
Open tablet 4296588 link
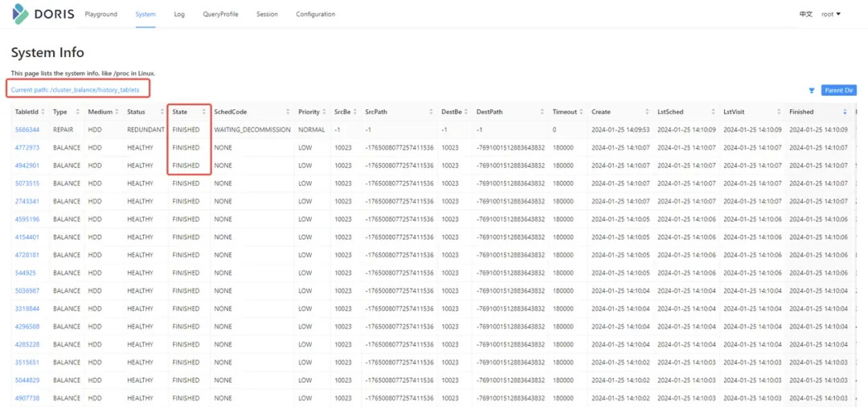(27, 327)
